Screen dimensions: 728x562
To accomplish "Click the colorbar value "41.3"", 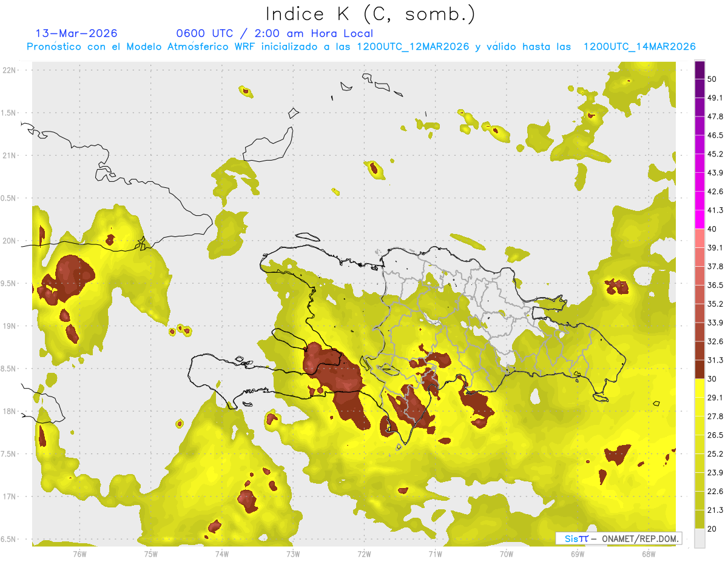I will coord(715,210).
